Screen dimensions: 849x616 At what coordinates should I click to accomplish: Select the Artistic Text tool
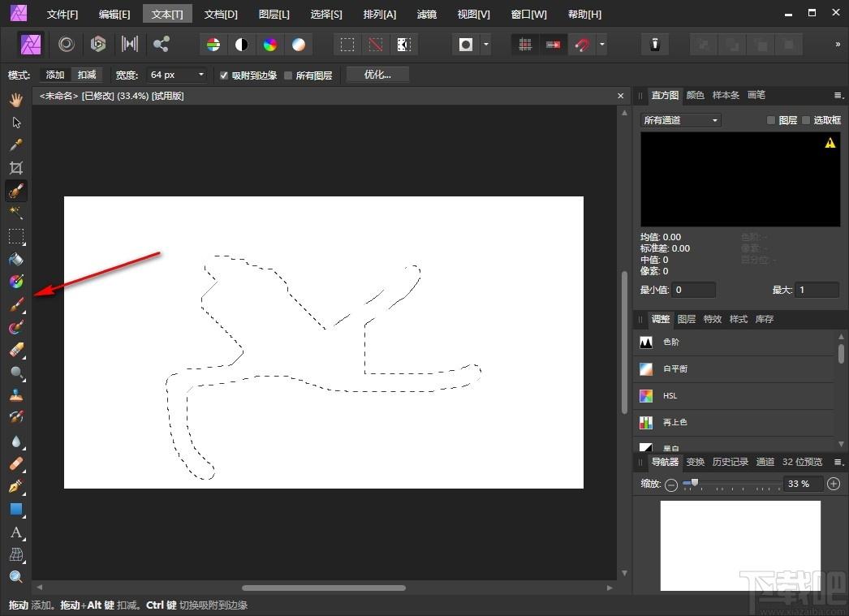coord(16,532)
